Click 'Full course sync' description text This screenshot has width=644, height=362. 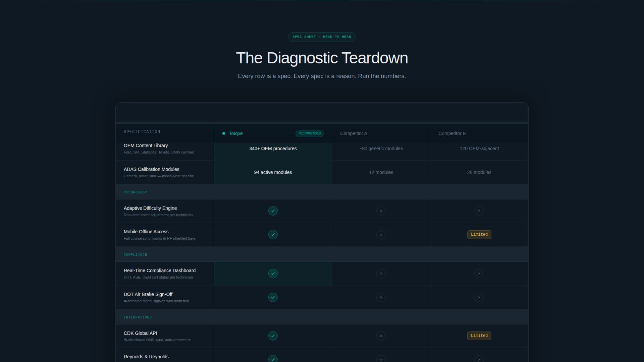[x=160, y=238]
